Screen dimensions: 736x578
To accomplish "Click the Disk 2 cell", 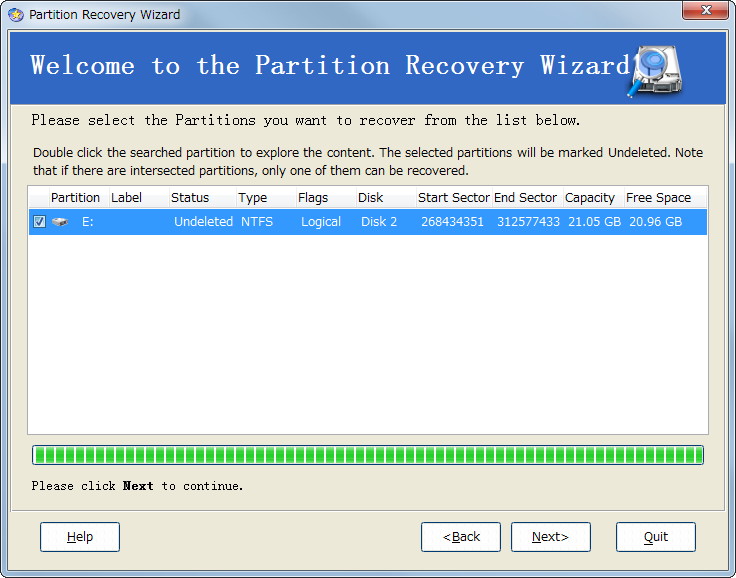I will point(379,222).
